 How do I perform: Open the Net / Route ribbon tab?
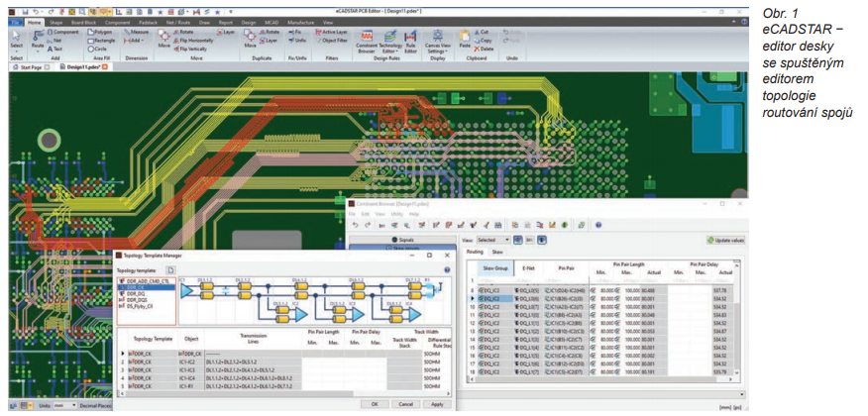click(180, 22)
